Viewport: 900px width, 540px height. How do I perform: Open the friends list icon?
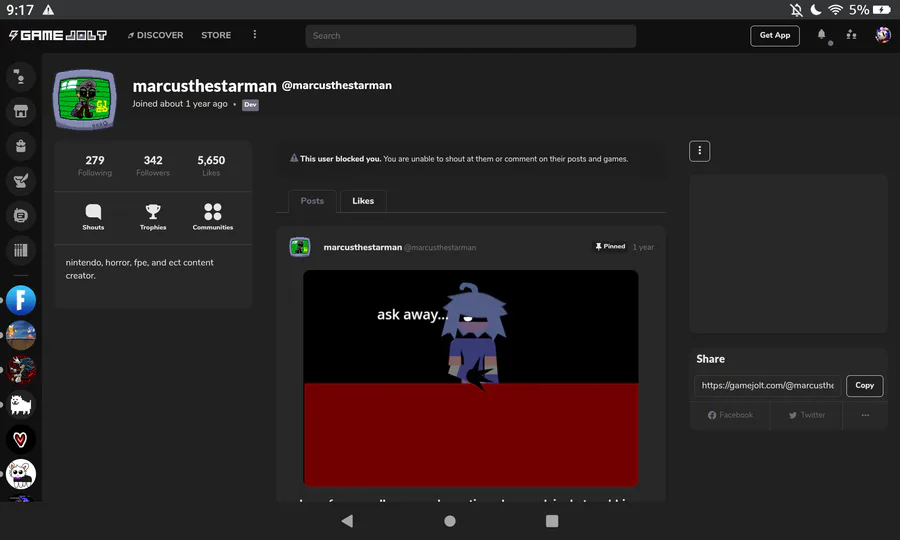click(851, 35)
